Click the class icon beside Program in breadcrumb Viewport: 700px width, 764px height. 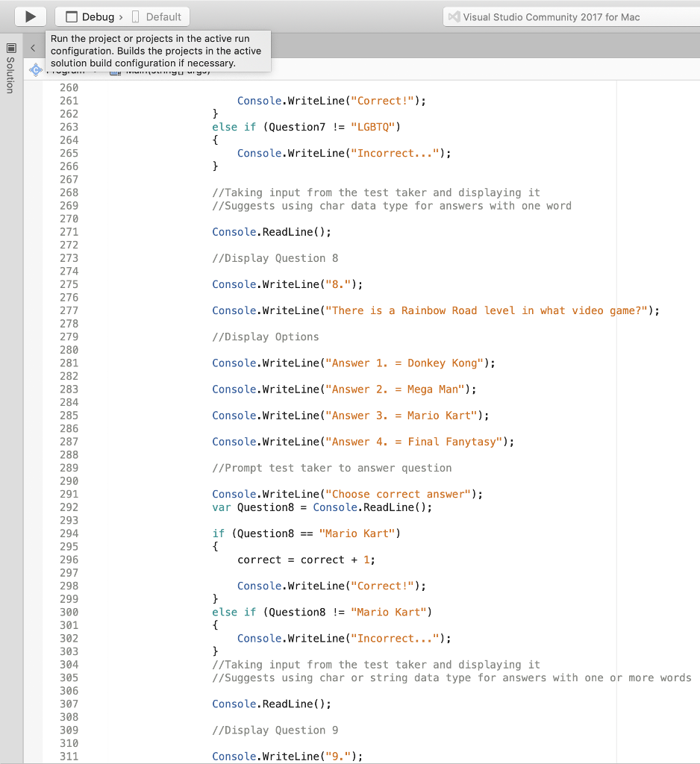point(35,69)
